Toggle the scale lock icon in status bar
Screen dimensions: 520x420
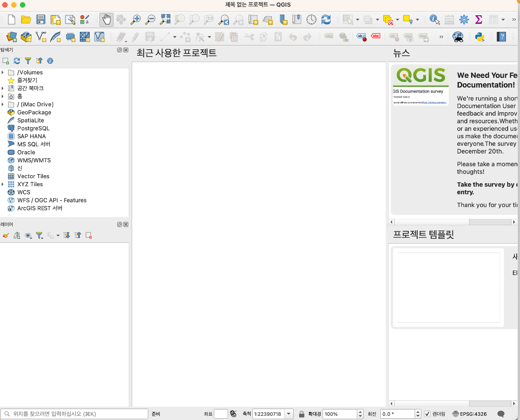(x=302, y=414)
